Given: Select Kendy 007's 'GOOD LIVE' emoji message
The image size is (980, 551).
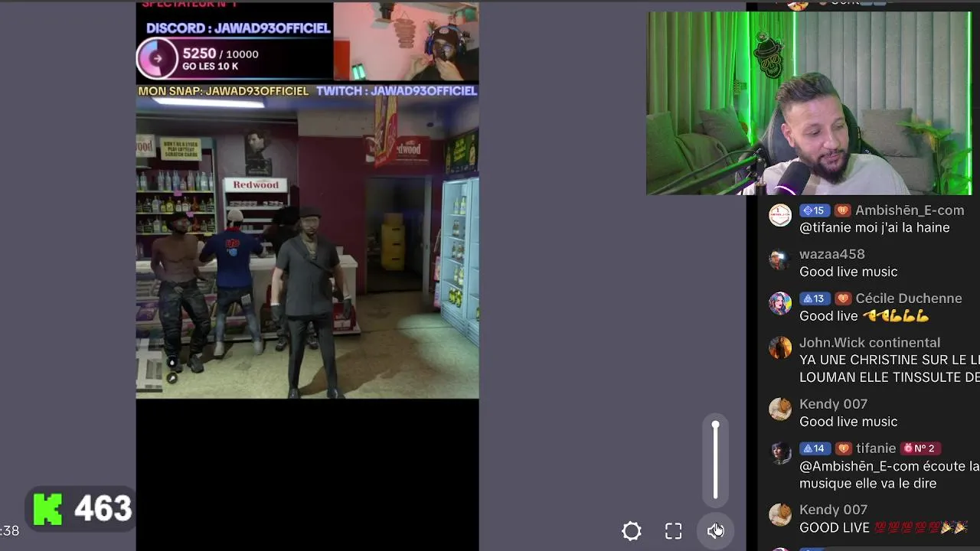Looking at the screenshot, I should (884, 528).
